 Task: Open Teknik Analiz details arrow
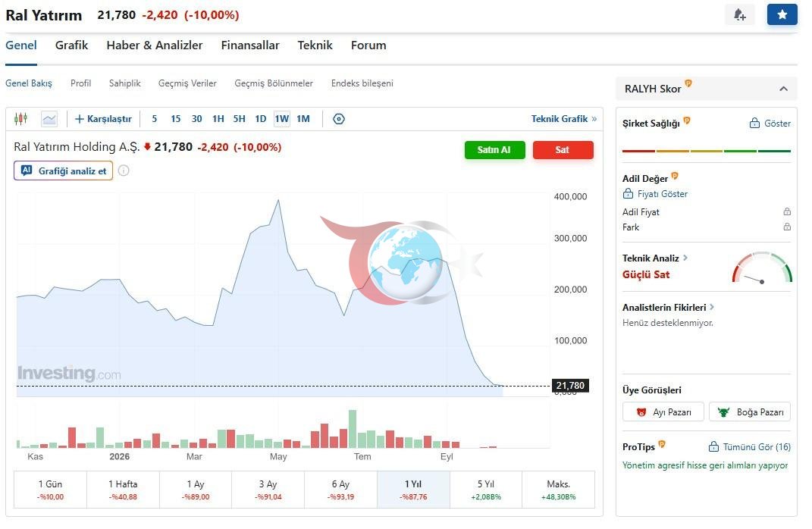coord(685,258)
